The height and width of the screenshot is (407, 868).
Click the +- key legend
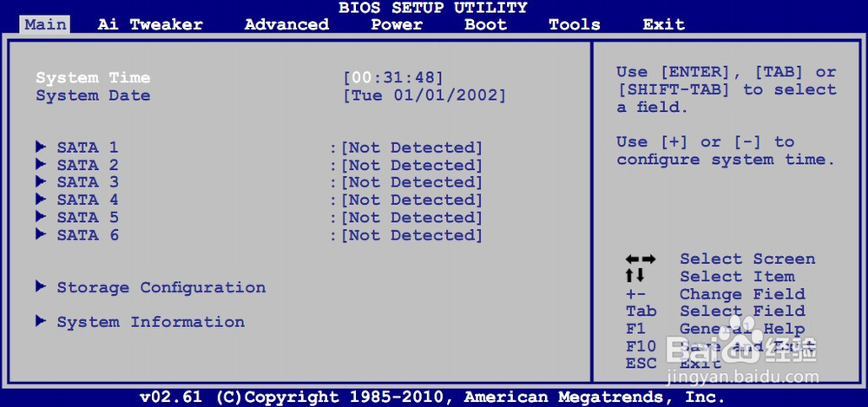point(635,294)
